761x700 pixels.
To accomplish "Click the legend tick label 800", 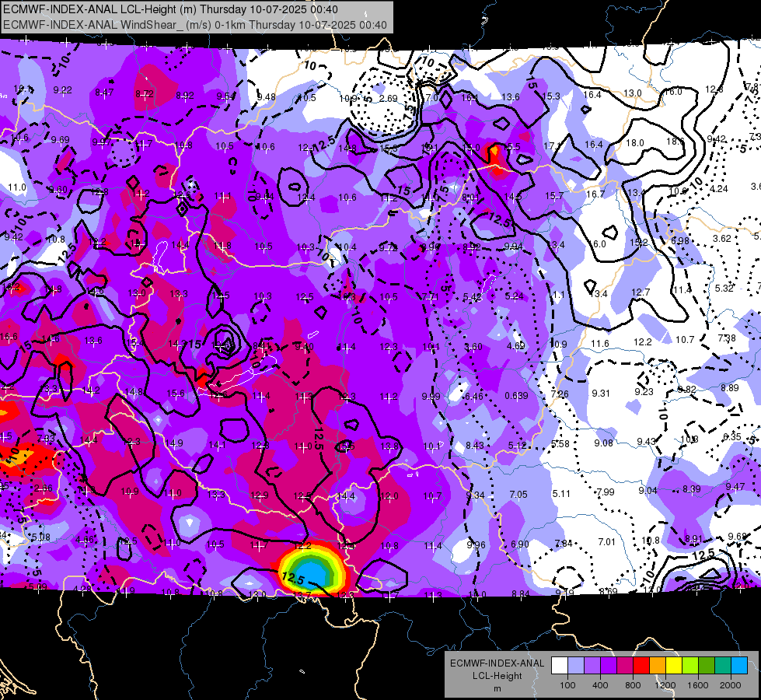I will click(x=633, y=685).
